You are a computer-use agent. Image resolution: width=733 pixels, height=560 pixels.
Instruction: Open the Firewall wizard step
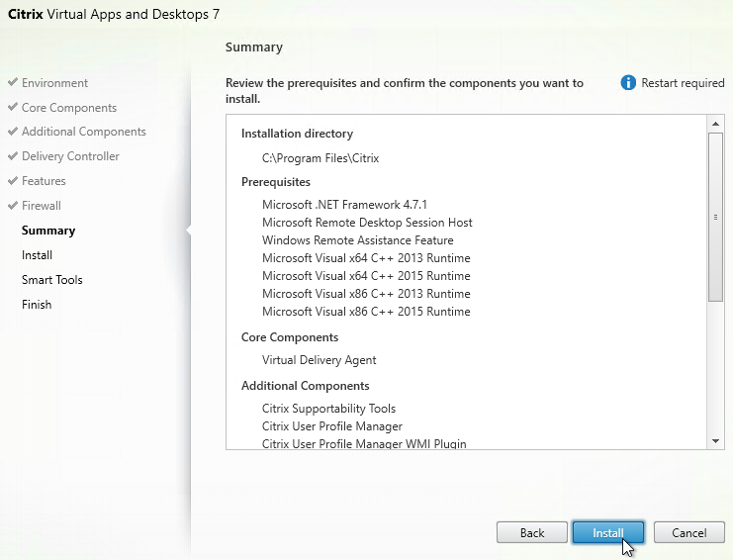42,206
